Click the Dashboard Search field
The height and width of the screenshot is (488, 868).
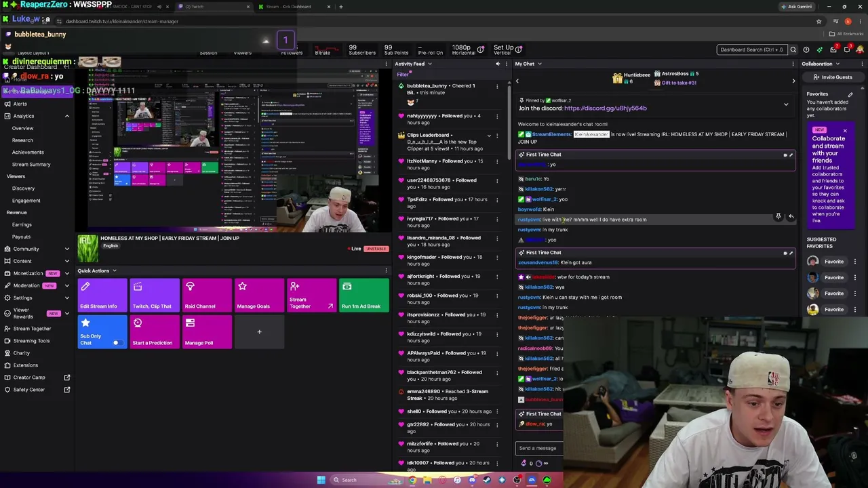(751, 49)
